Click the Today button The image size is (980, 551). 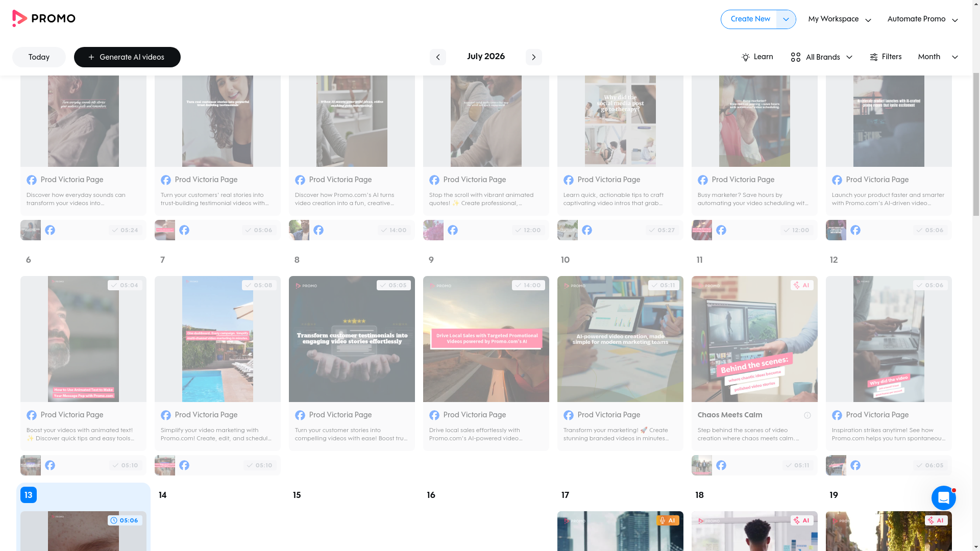[x=39, y=57]
